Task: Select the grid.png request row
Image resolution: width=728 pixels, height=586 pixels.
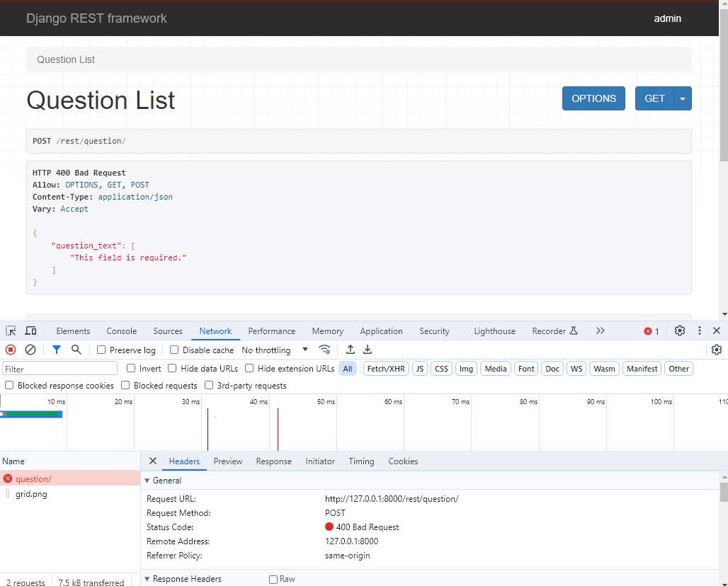Action: (70, 494)
